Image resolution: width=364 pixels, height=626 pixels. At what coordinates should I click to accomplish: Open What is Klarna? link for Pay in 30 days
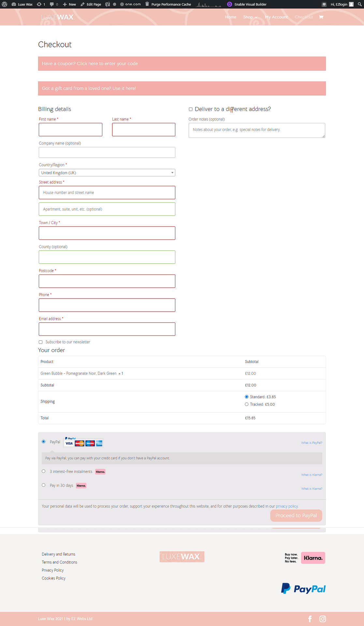coord(312,489)
